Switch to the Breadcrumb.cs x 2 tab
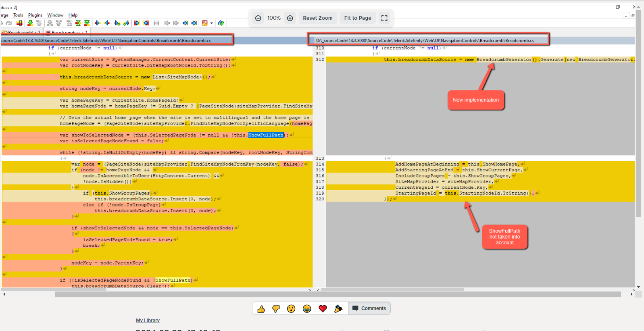644x331 pixels. [67, 32]
